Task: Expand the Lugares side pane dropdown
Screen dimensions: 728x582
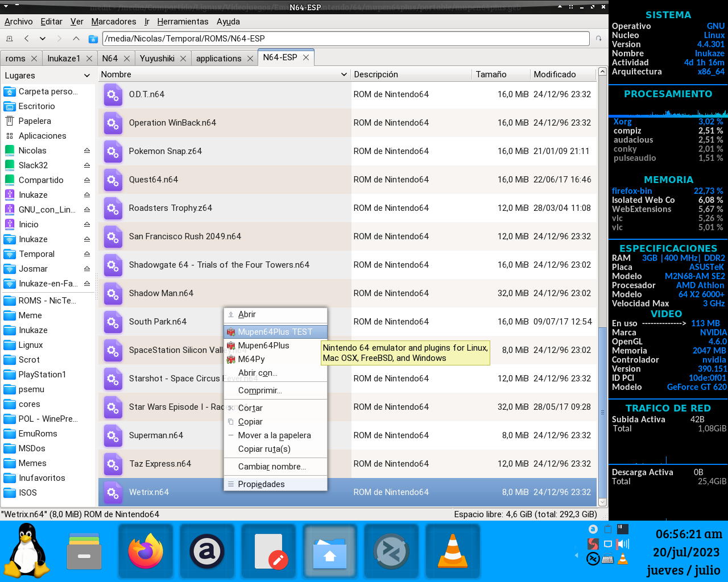Action: coord(87,76)
